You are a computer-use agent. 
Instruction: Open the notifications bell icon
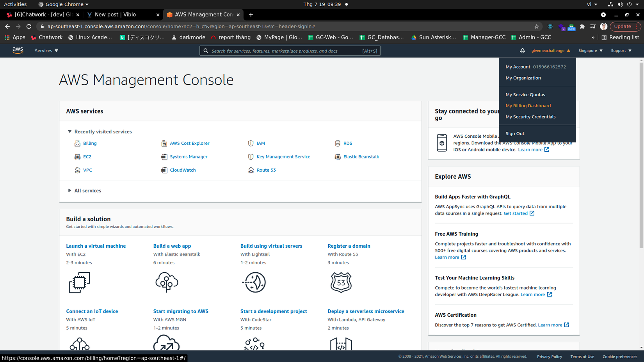coord(522,51)
